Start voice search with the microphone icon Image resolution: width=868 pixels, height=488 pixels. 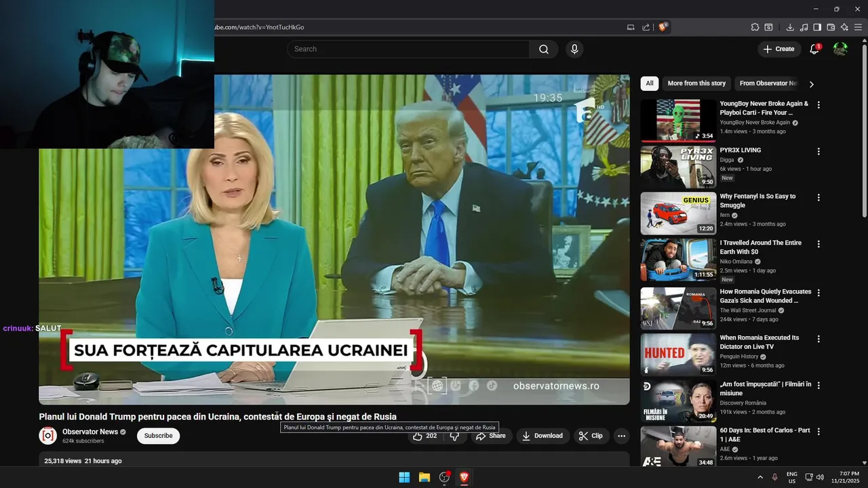click(574, 49)
